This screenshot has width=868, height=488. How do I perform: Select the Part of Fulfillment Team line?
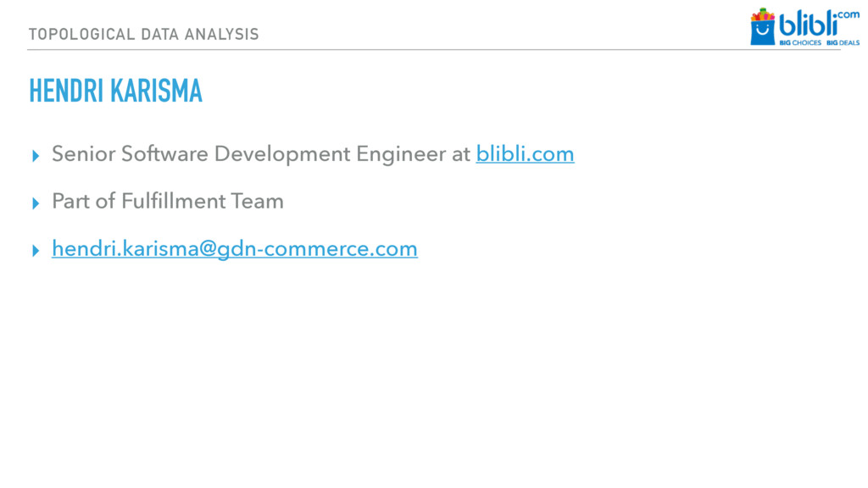(168, 201)
